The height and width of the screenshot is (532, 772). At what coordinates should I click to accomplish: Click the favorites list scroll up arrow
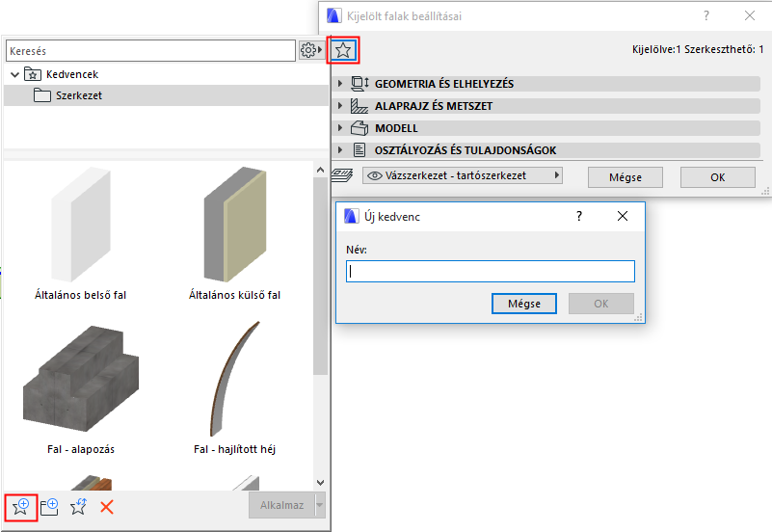[321, 170]
